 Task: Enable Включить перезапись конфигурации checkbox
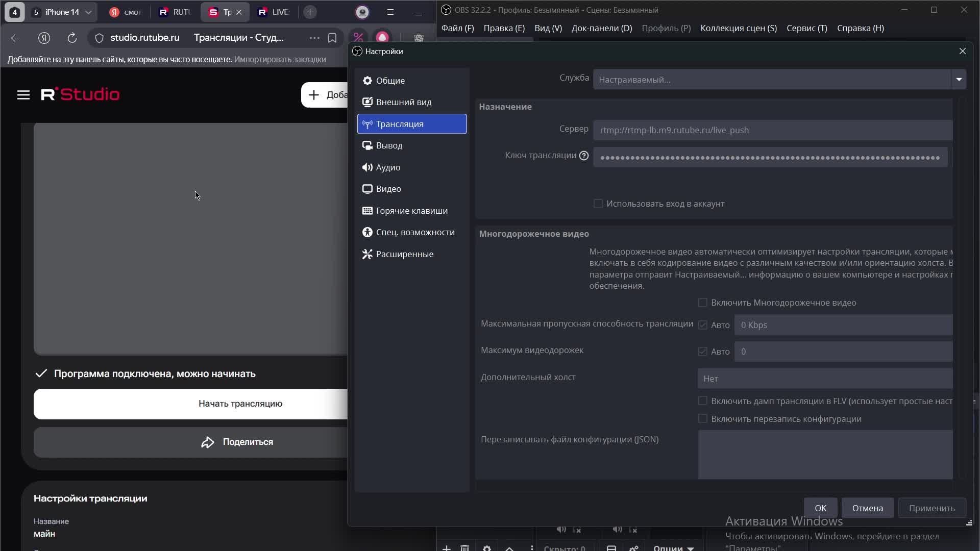tap(703, 419)
